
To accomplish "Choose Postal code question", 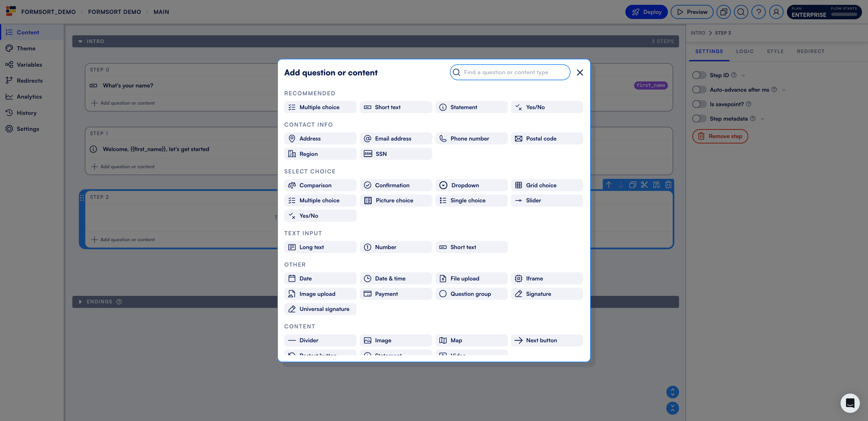I will pos(546,138).
